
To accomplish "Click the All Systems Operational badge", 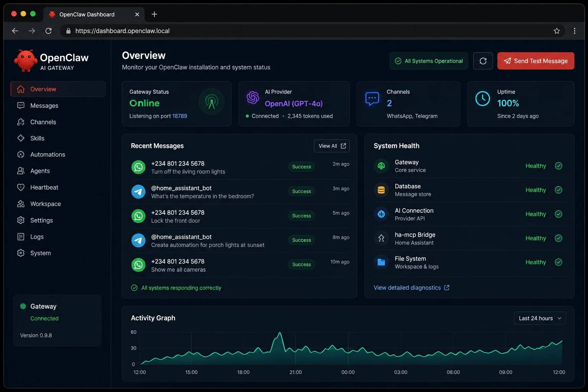I will click(429, 61).
